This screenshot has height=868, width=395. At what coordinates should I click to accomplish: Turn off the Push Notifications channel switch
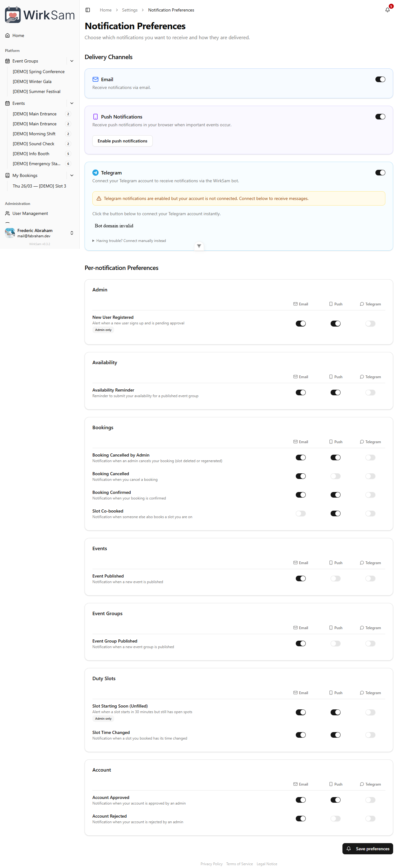380,117
